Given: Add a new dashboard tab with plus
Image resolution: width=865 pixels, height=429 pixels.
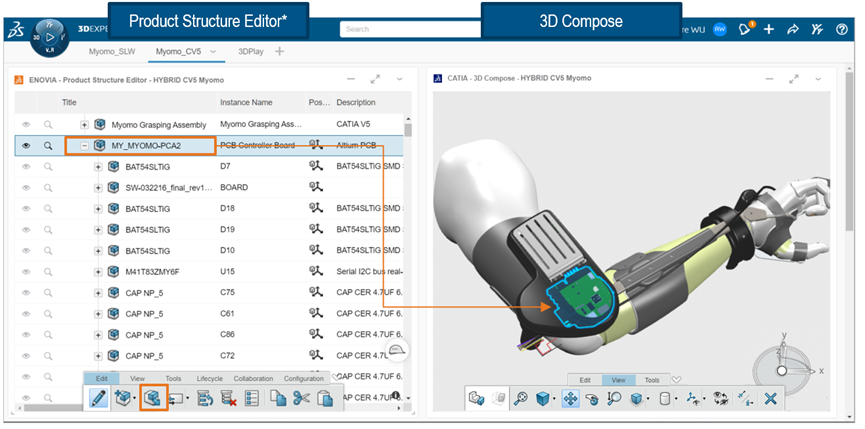Looking at the screenshot, I should [x=279, y=52].
